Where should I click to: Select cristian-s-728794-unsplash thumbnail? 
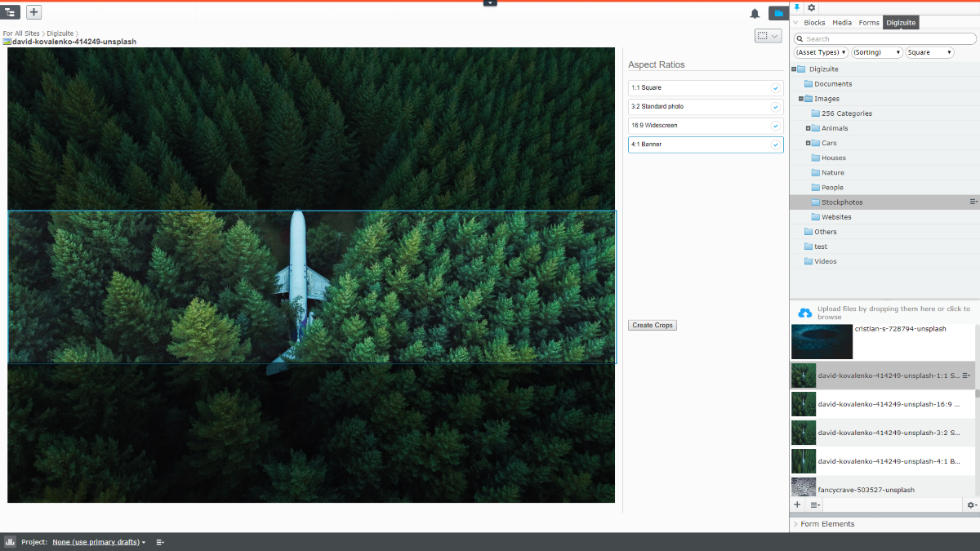pos(822,341)
